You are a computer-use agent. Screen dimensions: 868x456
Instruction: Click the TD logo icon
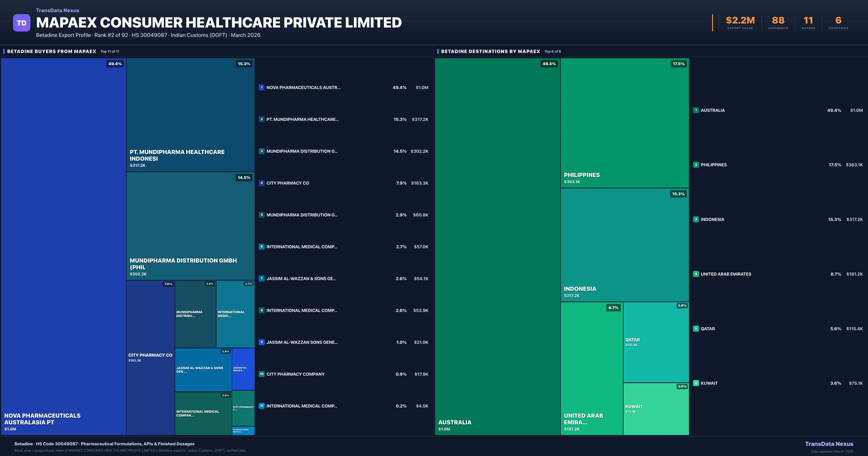(22, 22)
